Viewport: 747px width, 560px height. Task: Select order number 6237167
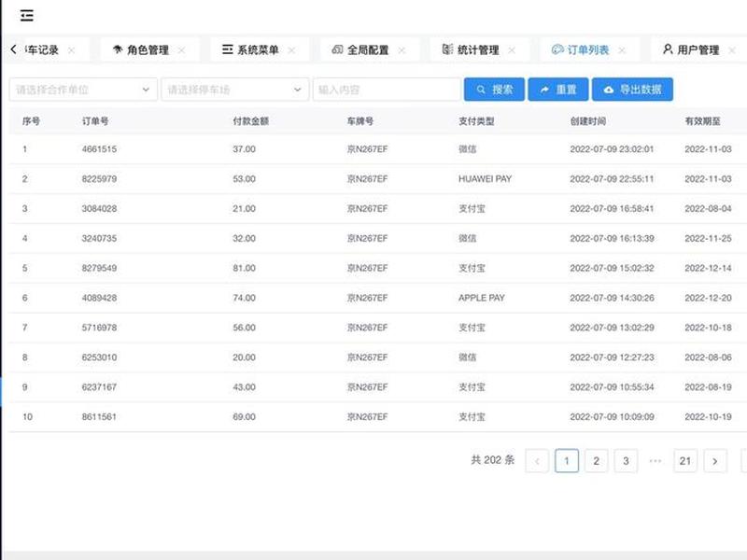99,387
